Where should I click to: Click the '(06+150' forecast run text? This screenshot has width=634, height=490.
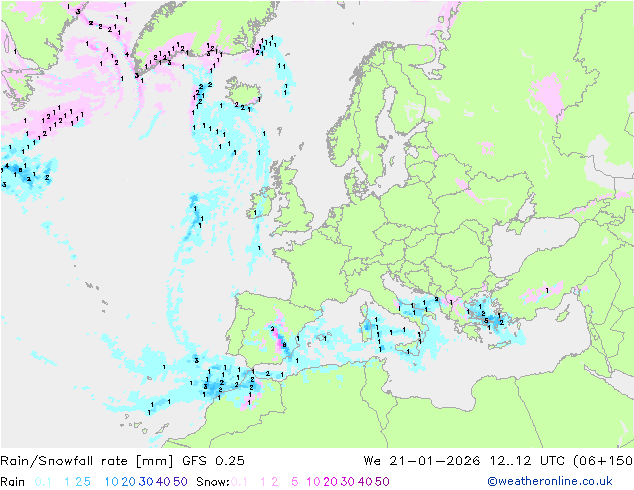603,461
